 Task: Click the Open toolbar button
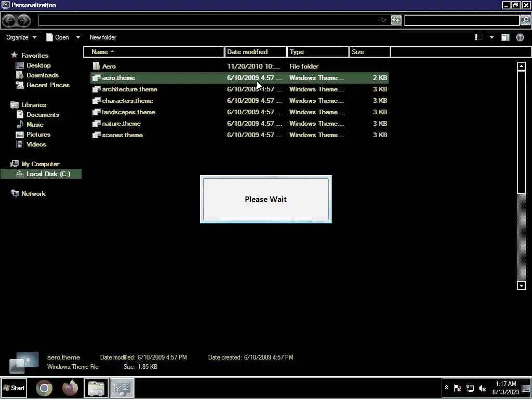point(58,37)
